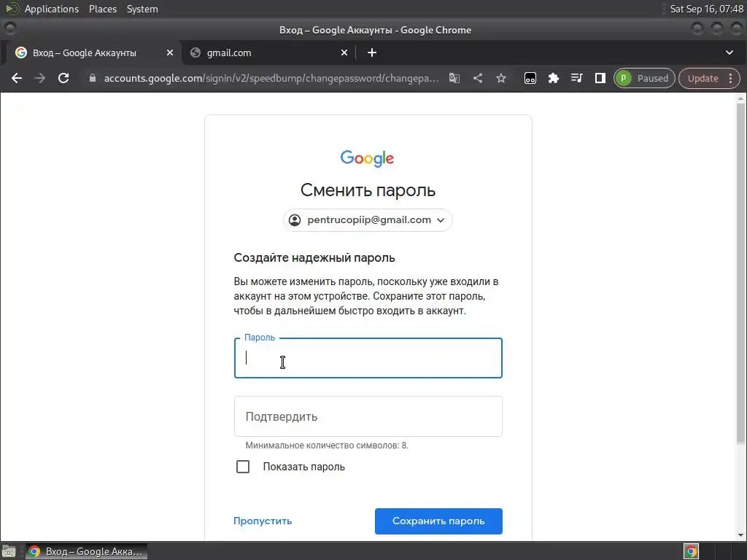Toggle the Chrome side panel
Image resolution: width=747 pixels, height=560 pixels.
(x=600, y=79)
